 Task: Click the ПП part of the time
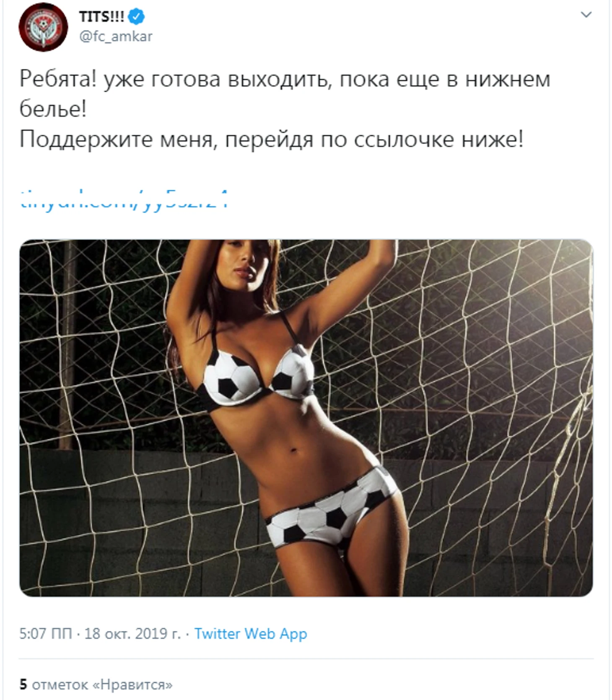point(62,633)
